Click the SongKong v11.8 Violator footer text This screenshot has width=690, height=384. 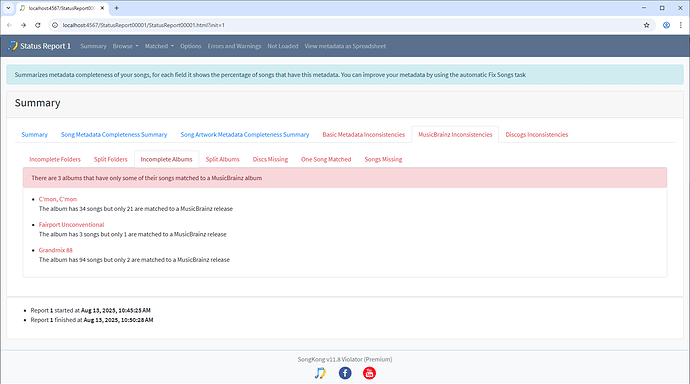pos(345,359)
